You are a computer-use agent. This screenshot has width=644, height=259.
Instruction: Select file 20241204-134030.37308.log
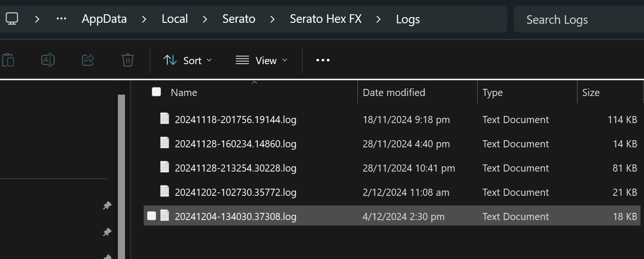click(236, 216)
